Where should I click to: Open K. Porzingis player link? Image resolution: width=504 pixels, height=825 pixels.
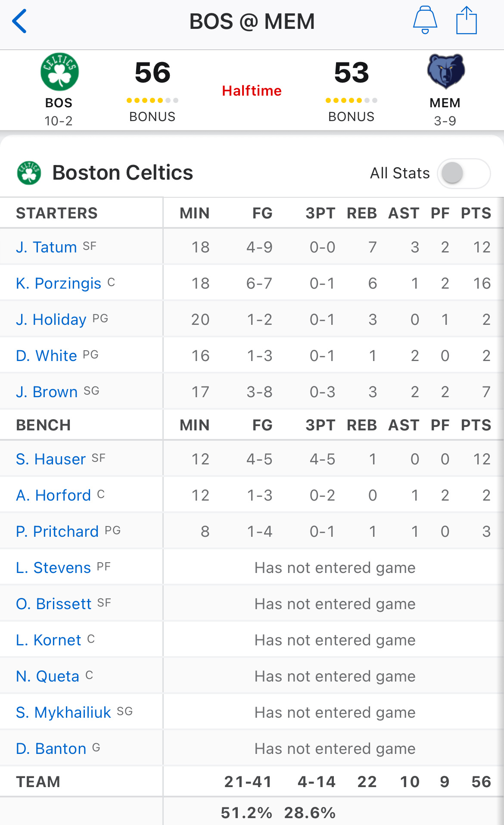(59, 283)
